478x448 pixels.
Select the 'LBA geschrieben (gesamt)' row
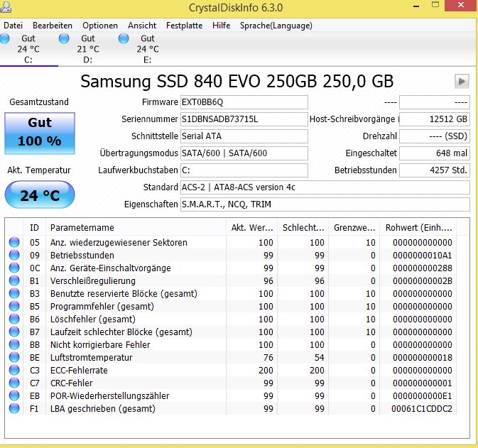231,409
